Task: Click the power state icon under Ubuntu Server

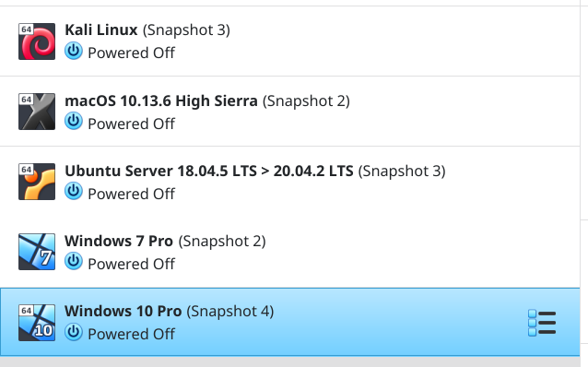Action: pyautogui.click(x=74, y=192)
